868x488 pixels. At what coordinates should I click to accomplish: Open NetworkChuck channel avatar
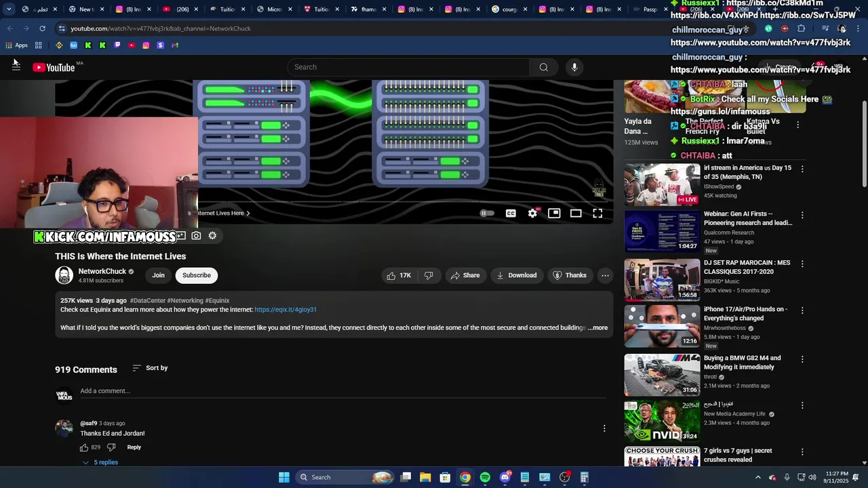pos(64,275)
